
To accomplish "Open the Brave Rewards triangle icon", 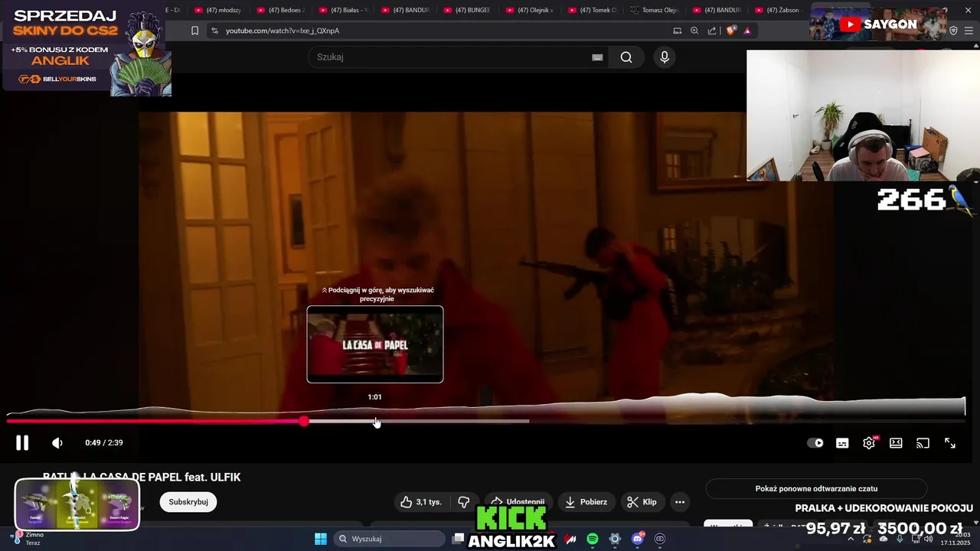I will [747, 31].
